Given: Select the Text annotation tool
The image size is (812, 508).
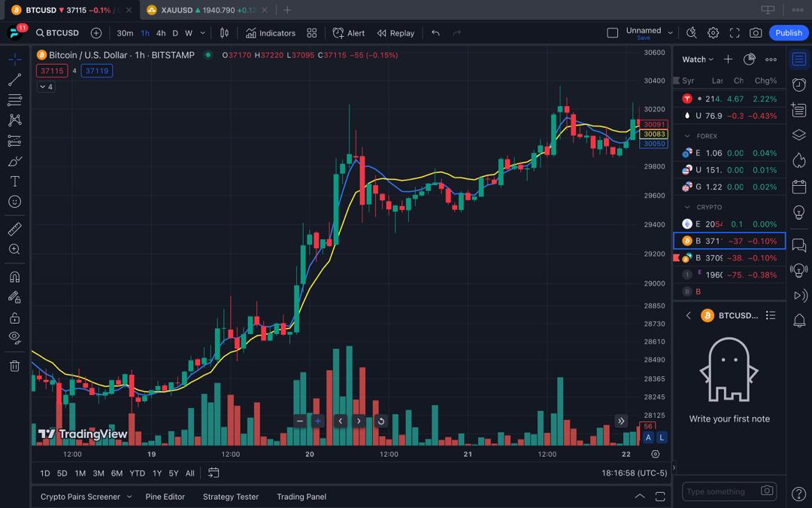Looking at the screenshot, I should coord(14,181).
